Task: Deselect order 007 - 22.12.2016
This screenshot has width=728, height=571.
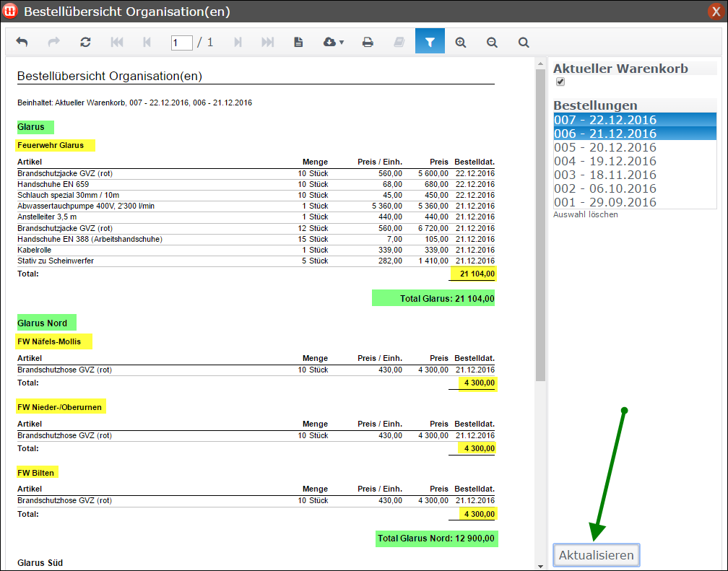Action: [605, 120]
